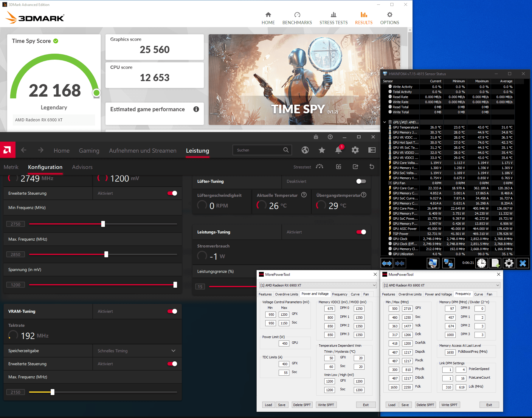The height and width of the screenshot is (418, 532).
Task: Open Radeon notifications bell
Action: 339,150
